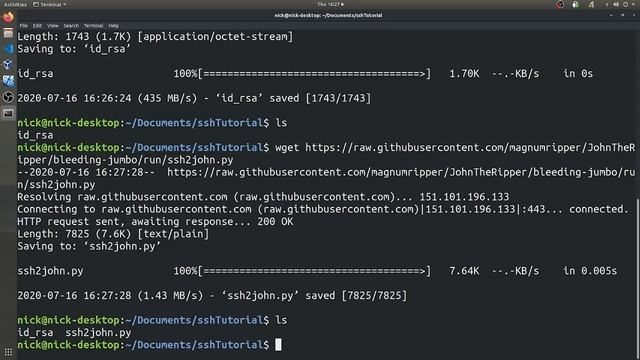This screenshot has width=640, height=360.
Task: Open the power icon in system tray
Action: coord(625,4)
